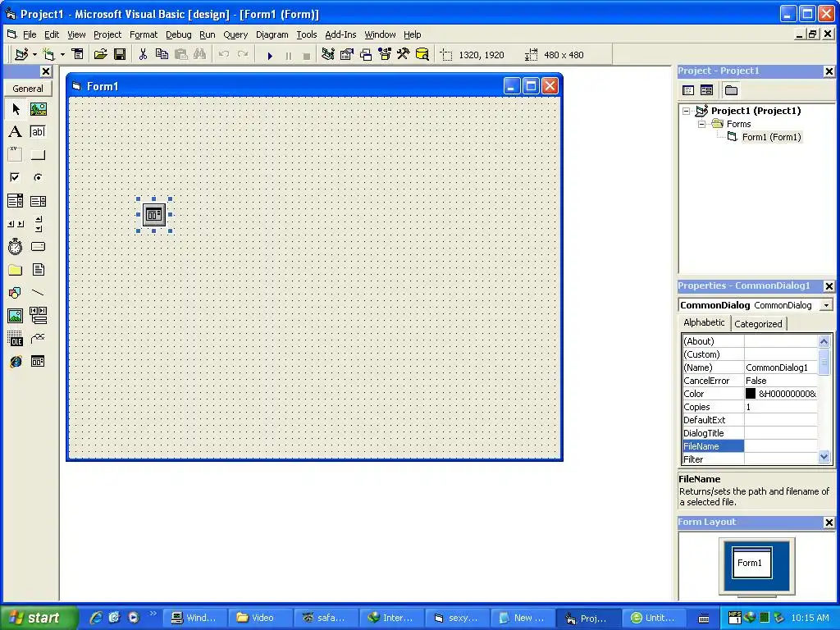
Task: Select the WebBrowser control tool
Action: tap(16, 362)
